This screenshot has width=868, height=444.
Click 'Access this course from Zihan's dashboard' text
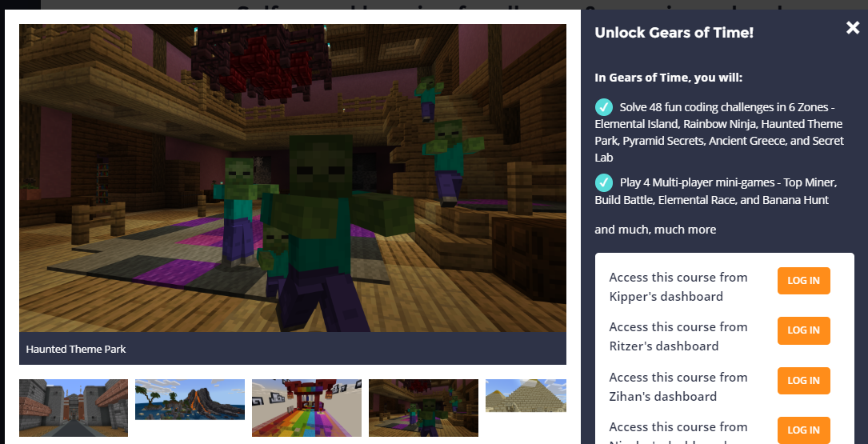678,387
